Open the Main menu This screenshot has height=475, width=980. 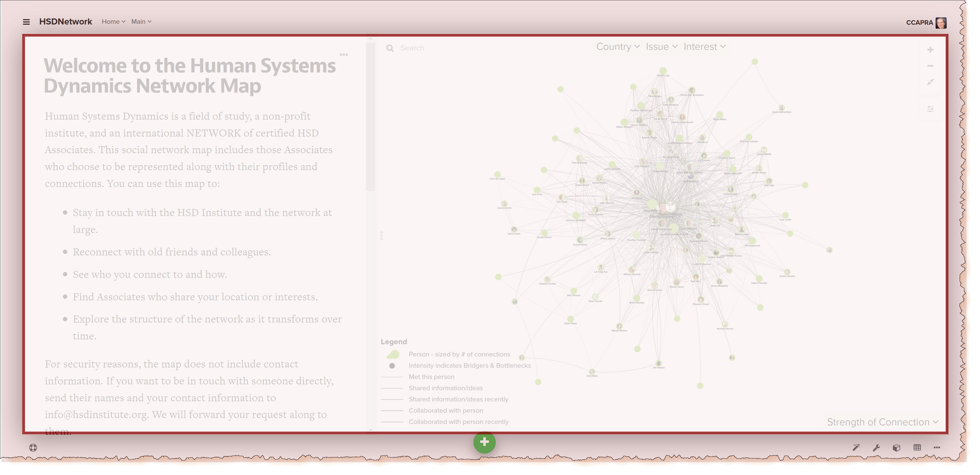[141, 22]
